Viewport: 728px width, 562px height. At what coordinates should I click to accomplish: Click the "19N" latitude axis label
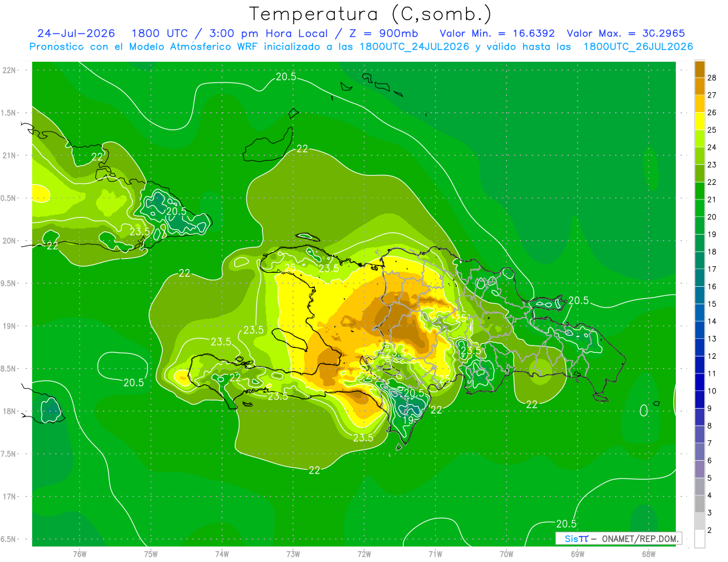point(9,326)
